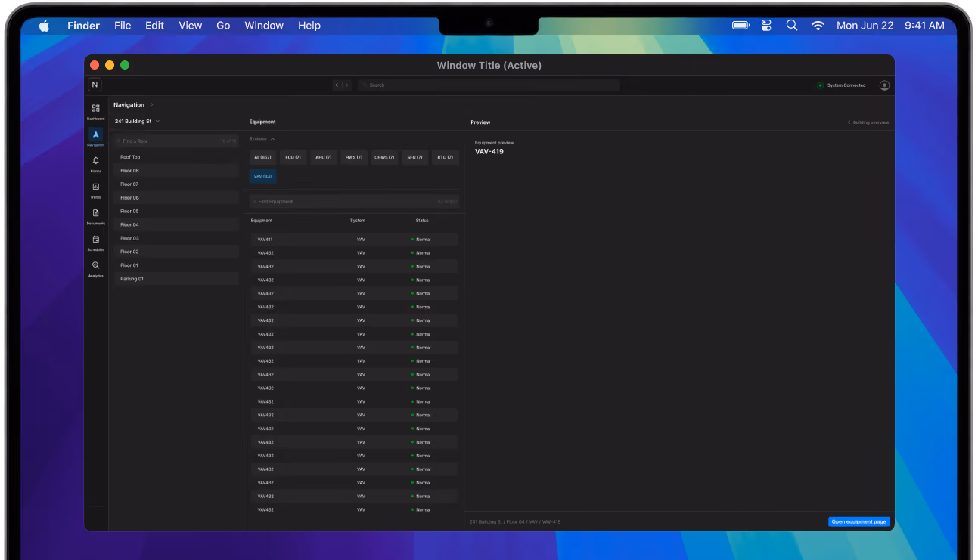Open the Documents sidebar icon
This screenshot has height=560, width=978.
(x=95, y=213)
